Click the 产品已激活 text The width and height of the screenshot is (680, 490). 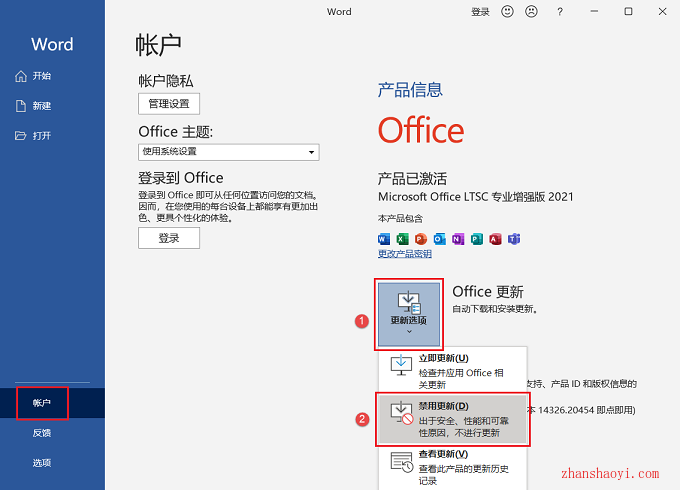[x=412, y=179]
